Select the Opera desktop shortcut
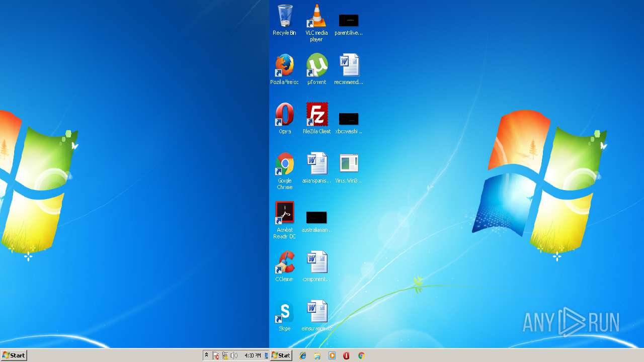644x362 pixels. (284, 119)
